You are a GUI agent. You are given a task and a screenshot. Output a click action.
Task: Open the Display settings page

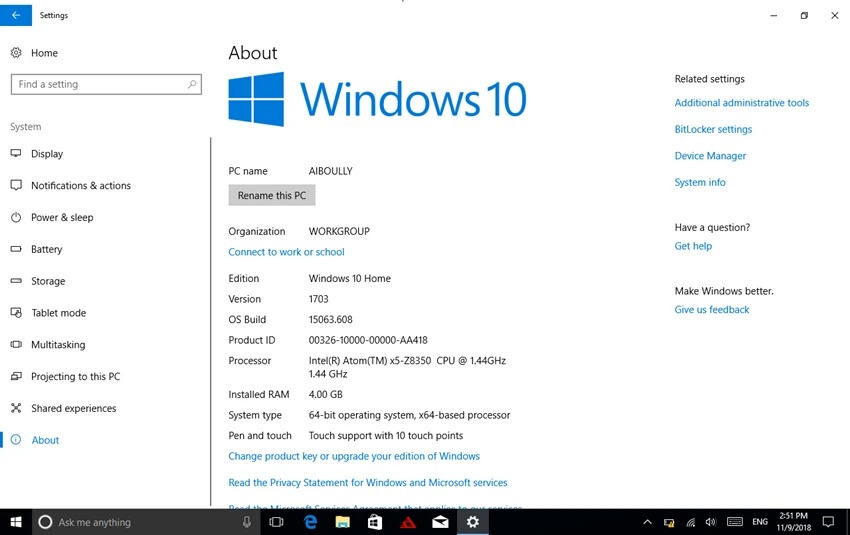(47, 153)
